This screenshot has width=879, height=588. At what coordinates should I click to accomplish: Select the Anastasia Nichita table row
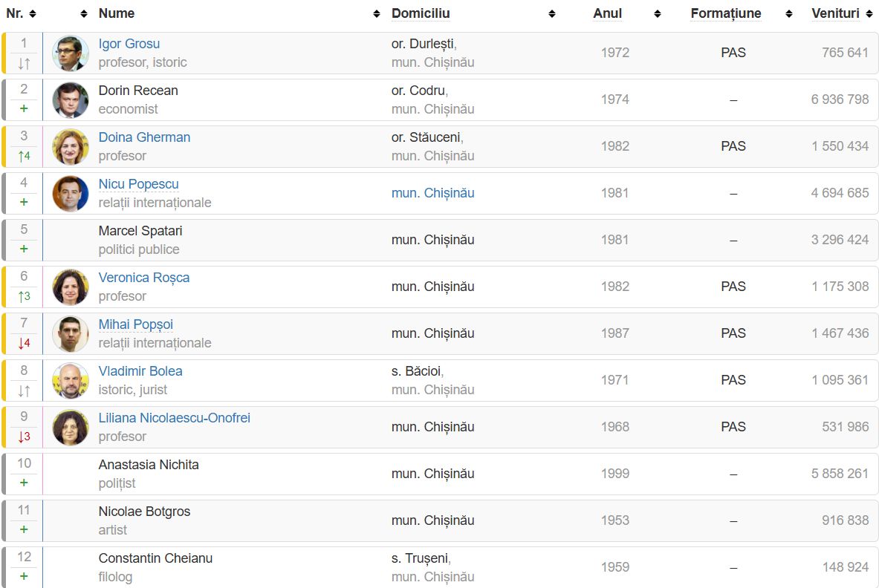point(440,474)
